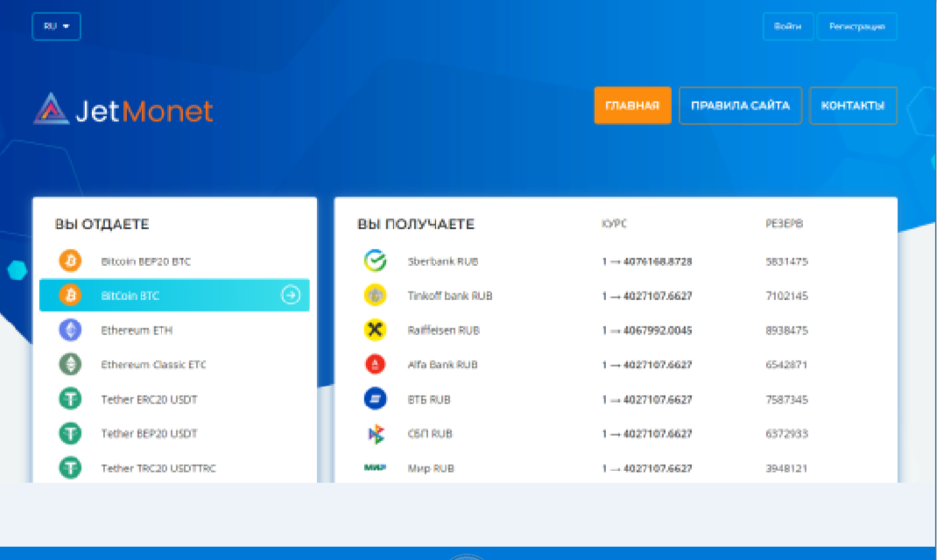Click the Мир RUB label
937x560 pixels.
pyautogui.click(x=431, y=468)
